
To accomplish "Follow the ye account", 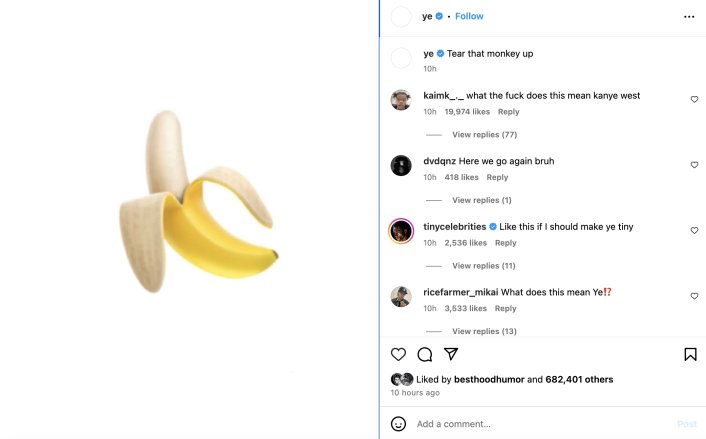I will [x=469, y=17].
